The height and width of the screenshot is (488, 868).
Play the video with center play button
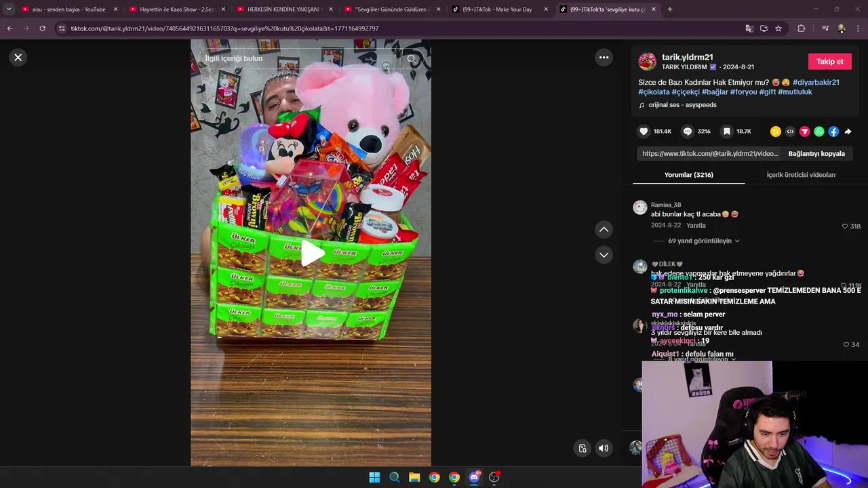point(312,253)
